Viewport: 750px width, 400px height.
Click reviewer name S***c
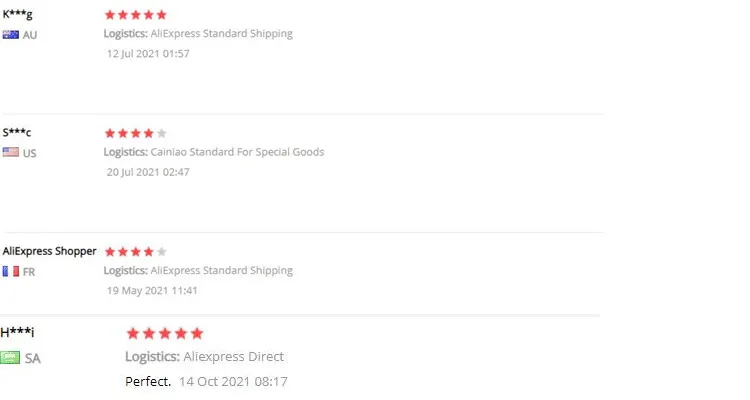point(17,132)
